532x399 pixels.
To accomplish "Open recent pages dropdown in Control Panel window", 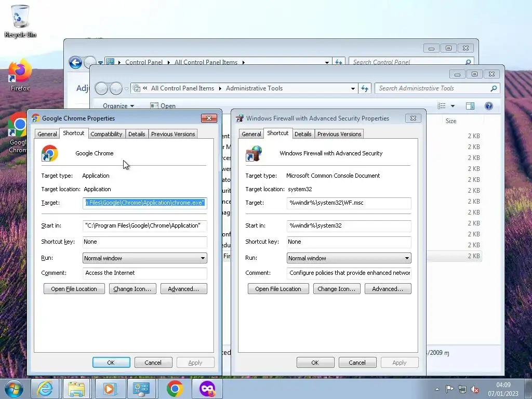I will click(x=100, y=62).
